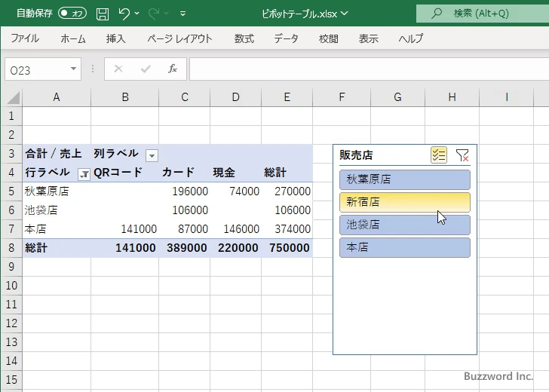Select row 9 header

(x=11, y=267)
